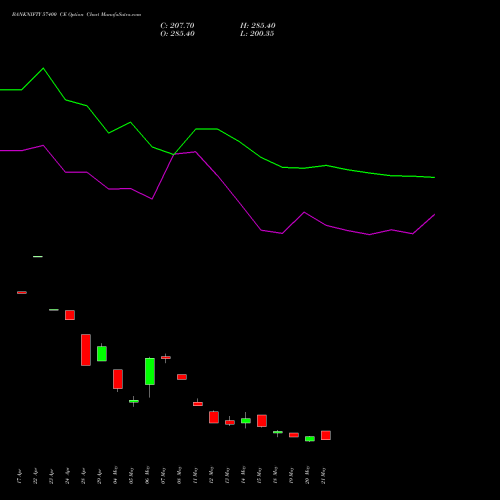Select the red dash candle for 17 Apr
Viewport: 500px width, 500px height.
coord(22,292)
